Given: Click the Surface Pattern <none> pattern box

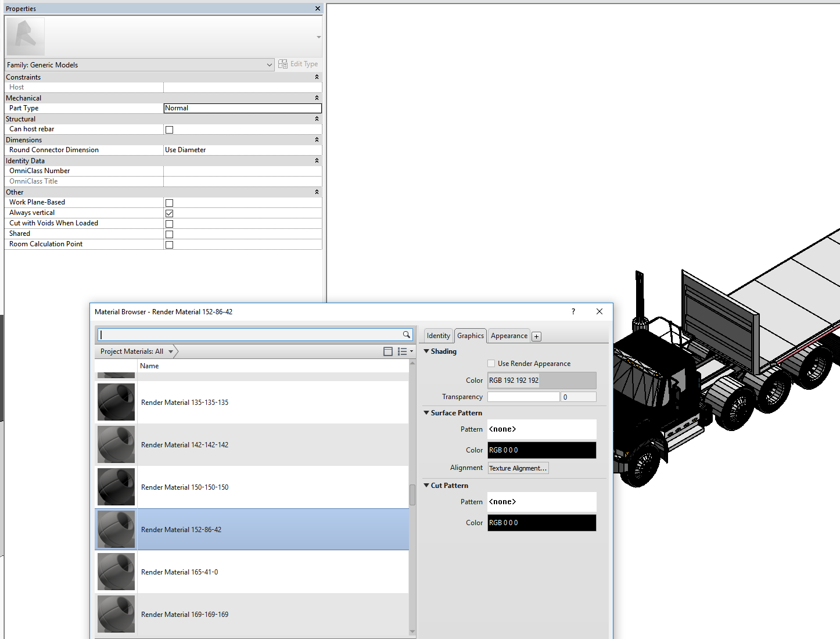Looking at the screenshot, I should tap(542, 429).
